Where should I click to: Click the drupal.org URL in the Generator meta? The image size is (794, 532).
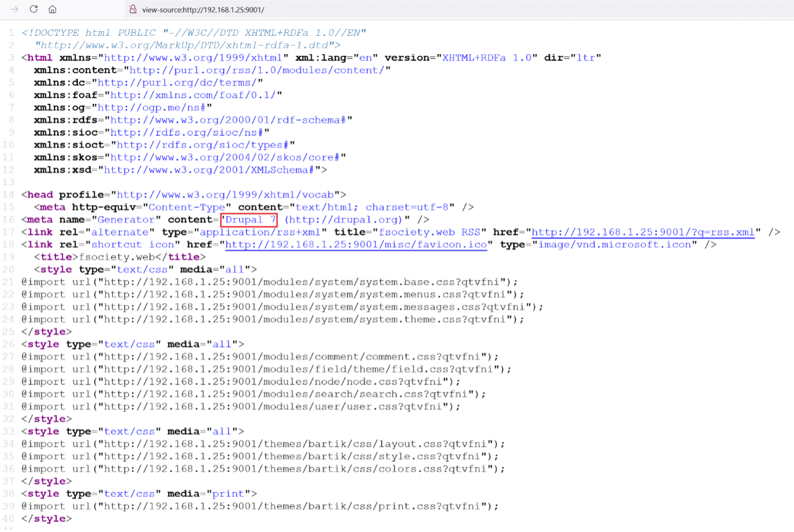[344, 220]
